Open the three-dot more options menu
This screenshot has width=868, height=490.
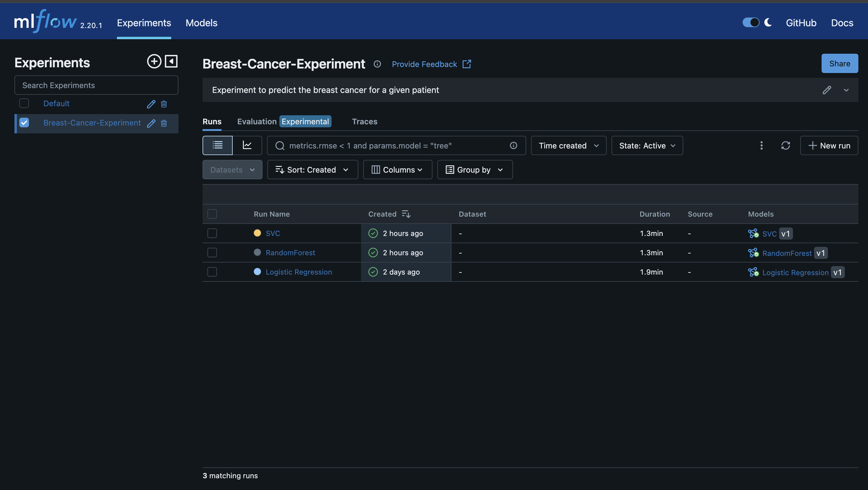(x=761, y=145)
